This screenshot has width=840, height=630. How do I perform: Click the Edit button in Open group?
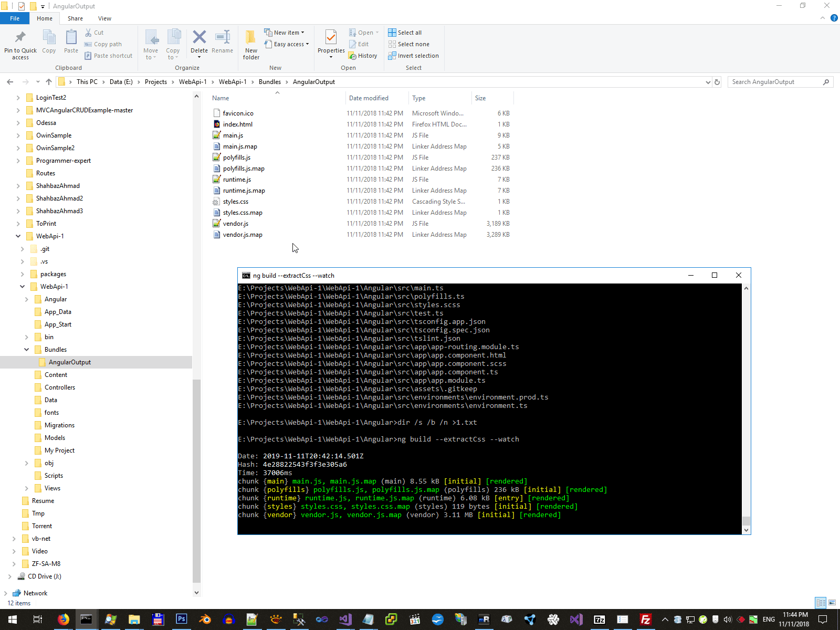click(x=359, y=44)
